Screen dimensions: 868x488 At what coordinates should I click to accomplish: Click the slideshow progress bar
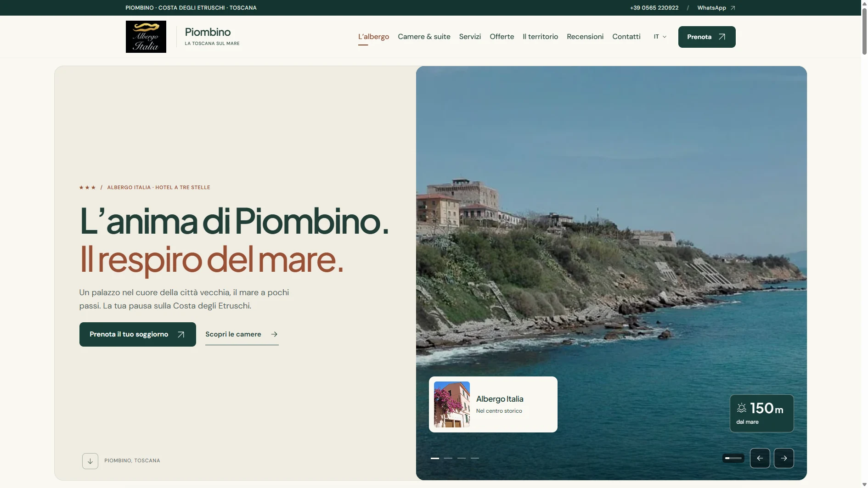(733, 458)
